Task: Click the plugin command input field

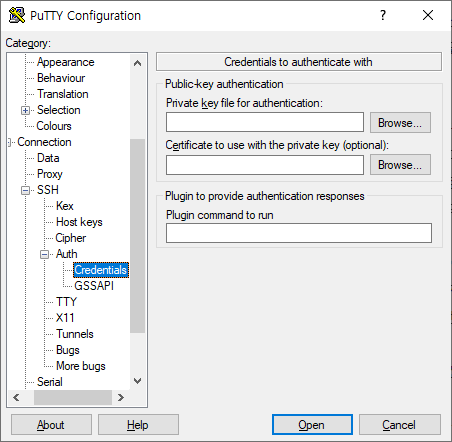Action: [299, 233]
